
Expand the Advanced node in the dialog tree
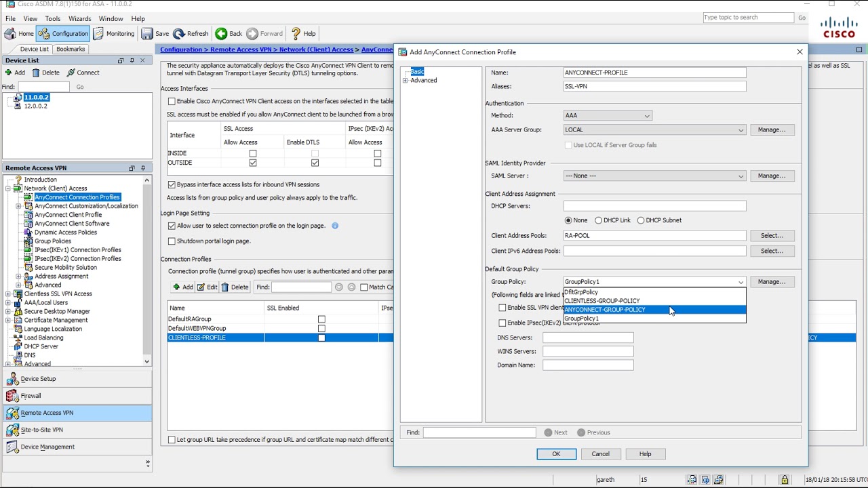(x=406, y=81)
